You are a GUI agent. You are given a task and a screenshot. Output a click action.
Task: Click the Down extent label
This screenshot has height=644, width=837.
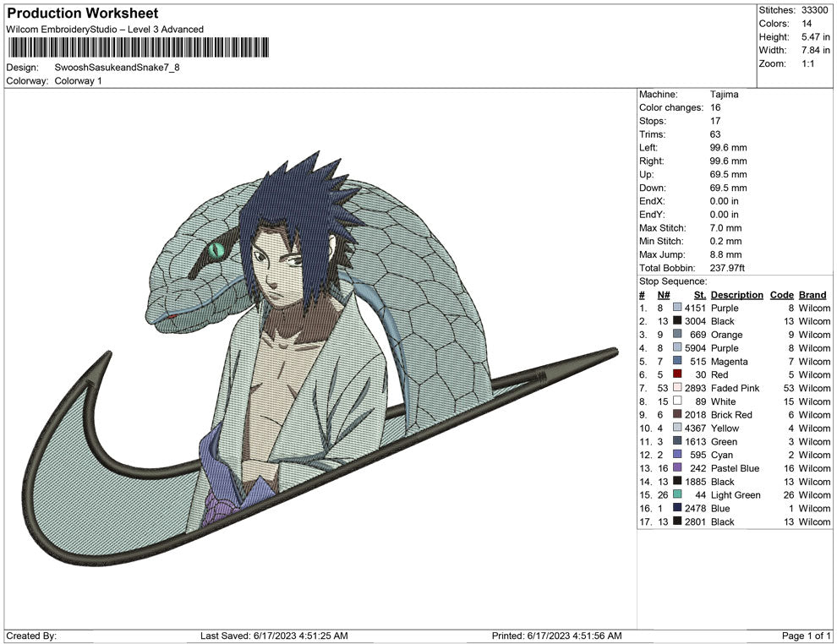[x=653, y=188]
